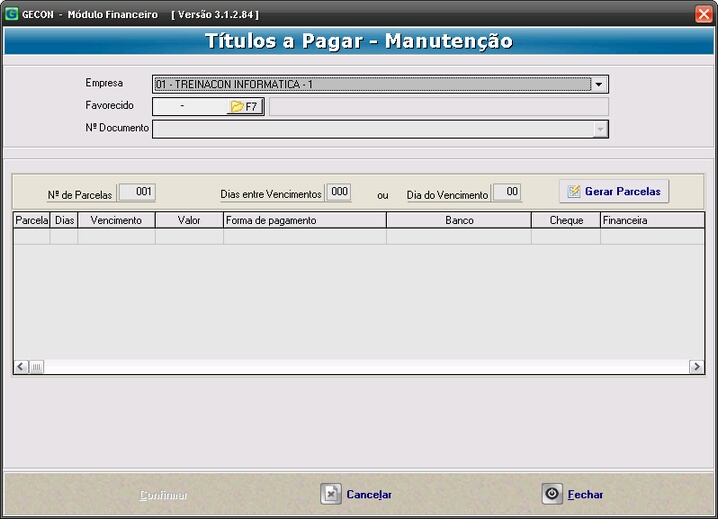Click the Fechar button
The height and width of the screenshot is (519, 718).
click(572, 494)
